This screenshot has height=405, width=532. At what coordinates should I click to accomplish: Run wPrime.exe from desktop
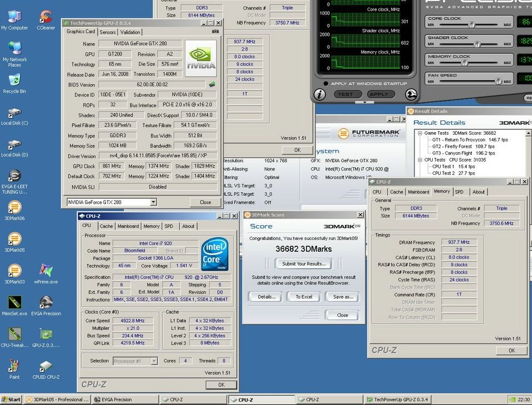46,274
